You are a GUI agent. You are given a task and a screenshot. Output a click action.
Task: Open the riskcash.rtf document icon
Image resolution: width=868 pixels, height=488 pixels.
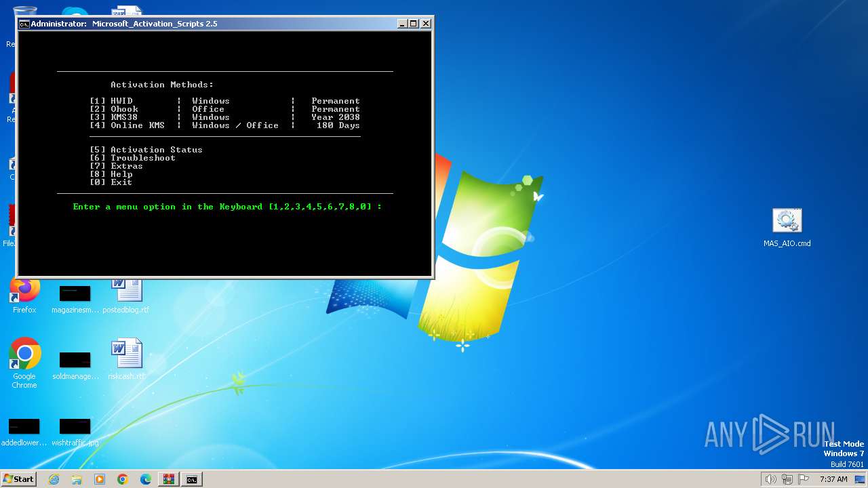pyautogui.click(x=126, y=360)
